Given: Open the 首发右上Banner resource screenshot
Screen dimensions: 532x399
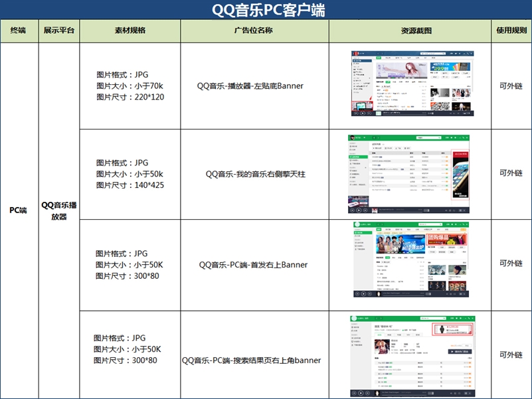Looking at the screenshot, I should (411, 260).
